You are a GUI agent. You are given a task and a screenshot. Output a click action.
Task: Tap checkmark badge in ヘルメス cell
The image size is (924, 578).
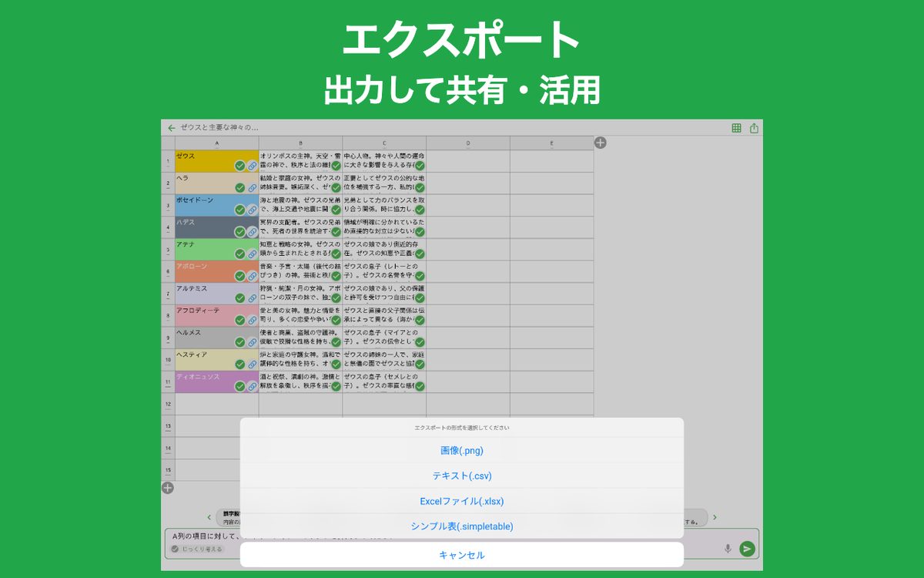[x=239, y=342]
